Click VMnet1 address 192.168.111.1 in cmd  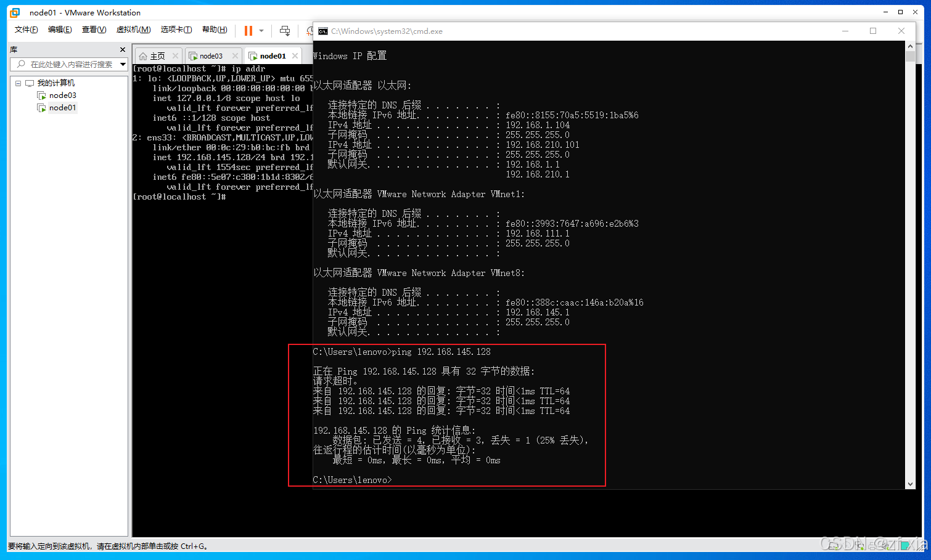click(538, 233)
